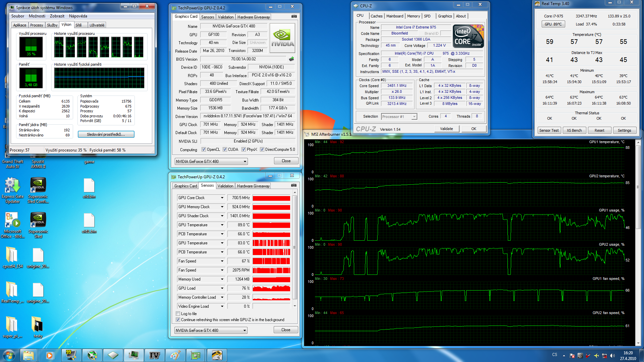Click the Reset button in Real Temp

tap(599, 130)
